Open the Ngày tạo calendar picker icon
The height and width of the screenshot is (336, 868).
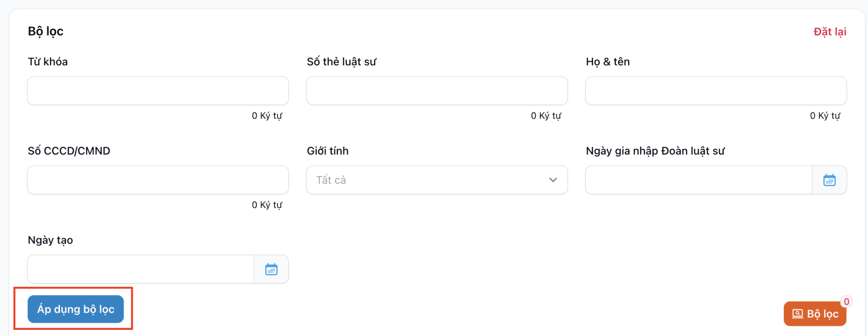click(271, 269)
